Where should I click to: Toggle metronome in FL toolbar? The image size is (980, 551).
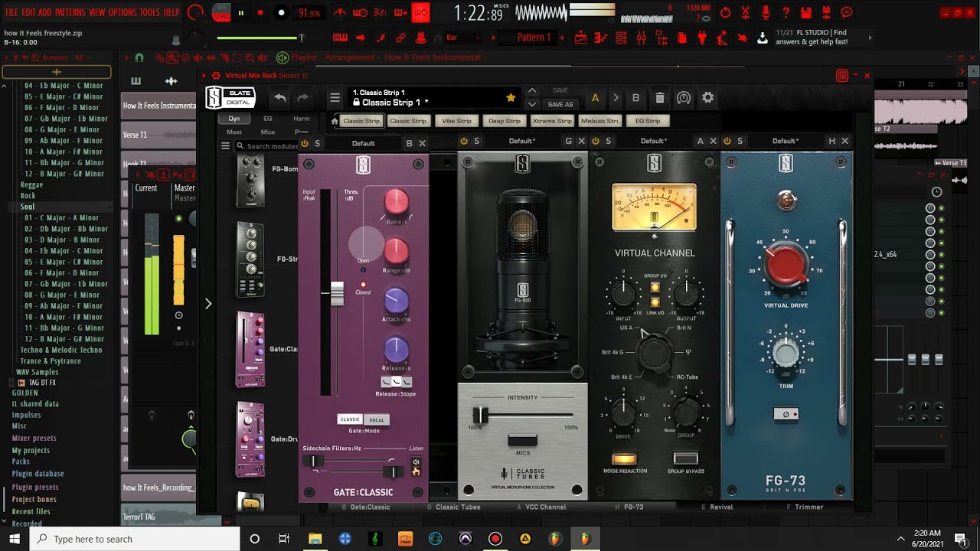coord(340,12)
